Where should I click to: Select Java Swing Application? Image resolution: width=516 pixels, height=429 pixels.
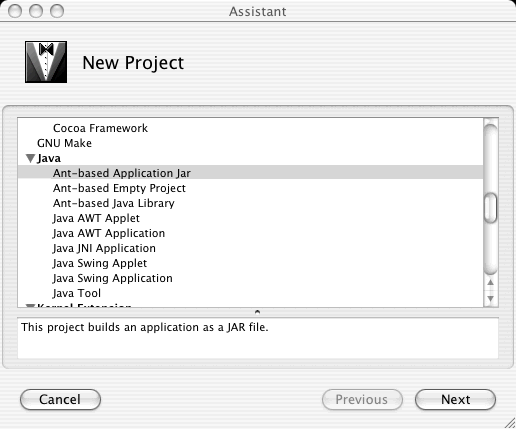tap(250, 278)
